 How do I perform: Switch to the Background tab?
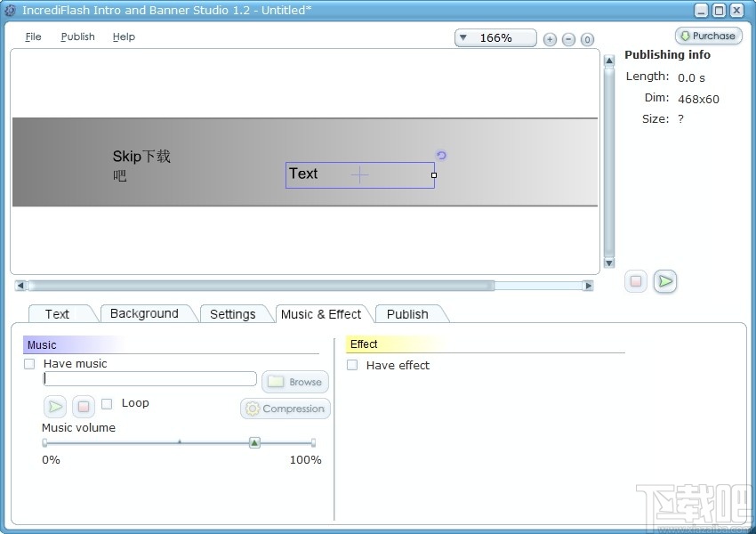pyautogui.click(x=144, y=313)
